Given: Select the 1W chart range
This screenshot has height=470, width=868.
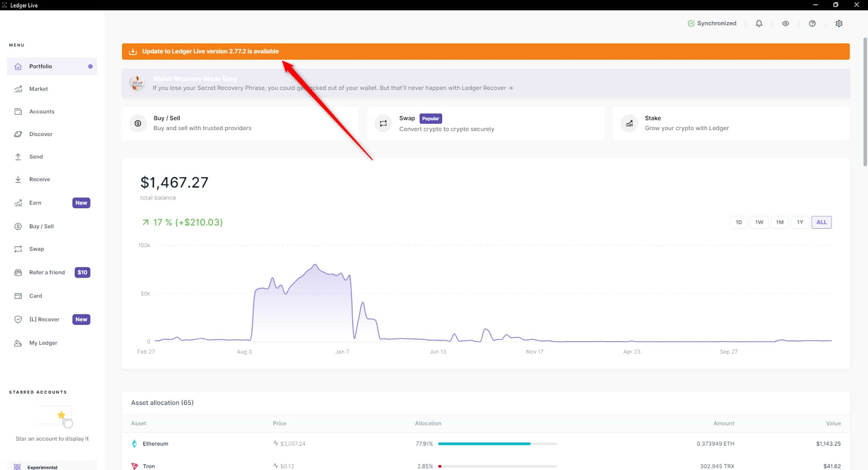Looking at the screenshot, I should coord(759,222).
